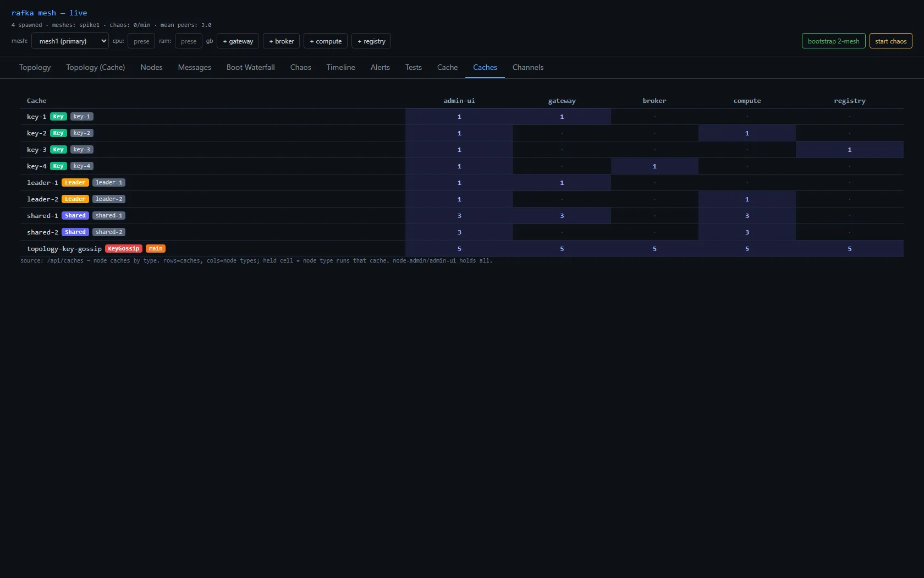Viewport: 924px width, 578px height.
Task: Click the + compute button
Action: pyautogui.click(x=326, y=41)
